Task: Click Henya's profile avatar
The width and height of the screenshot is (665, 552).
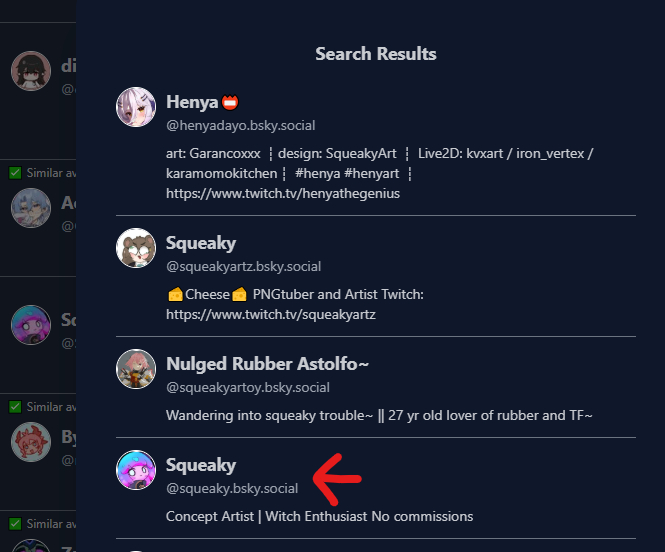Action: [x=136, y=107]
